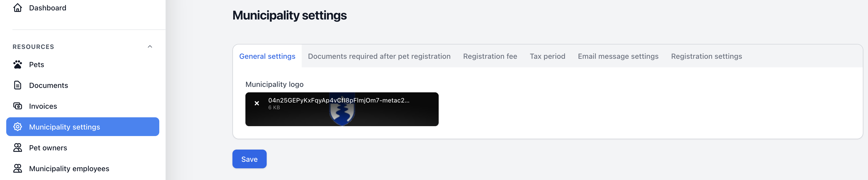868x180 pixels.
Task: Open the Tax period tab
Action: (547, 56)
